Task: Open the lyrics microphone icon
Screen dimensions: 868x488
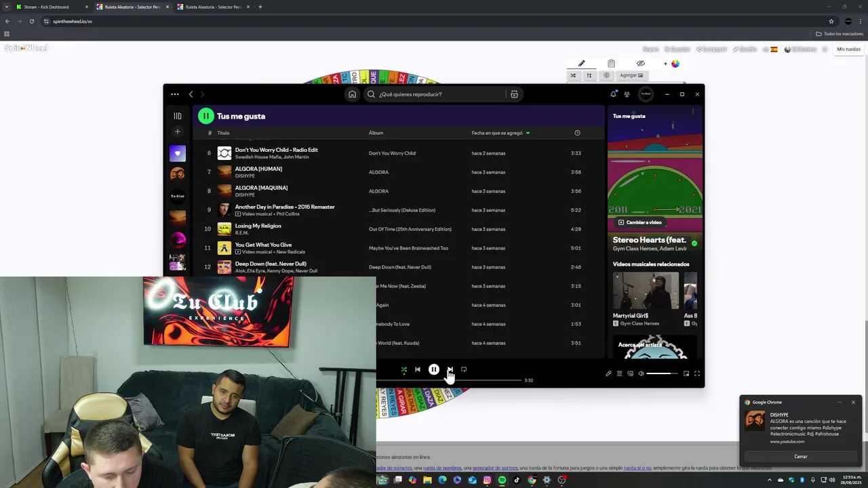Action: (x=608, y=373)
